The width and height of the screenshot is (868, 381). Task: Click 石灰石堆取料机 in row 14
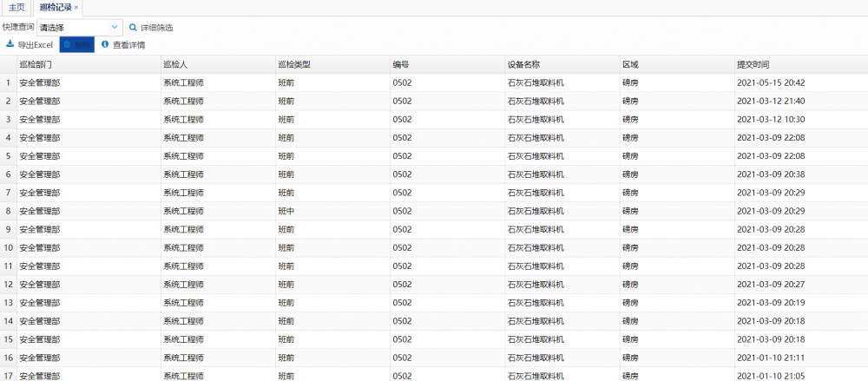pyautogui.click(x=536, y=320)
